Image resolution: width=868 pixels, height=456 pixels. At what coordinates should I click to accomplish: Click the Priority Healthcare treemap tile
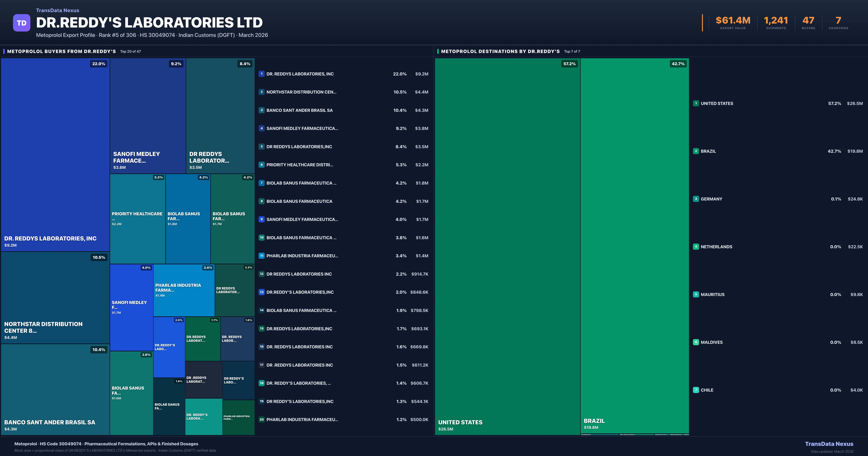137,219
